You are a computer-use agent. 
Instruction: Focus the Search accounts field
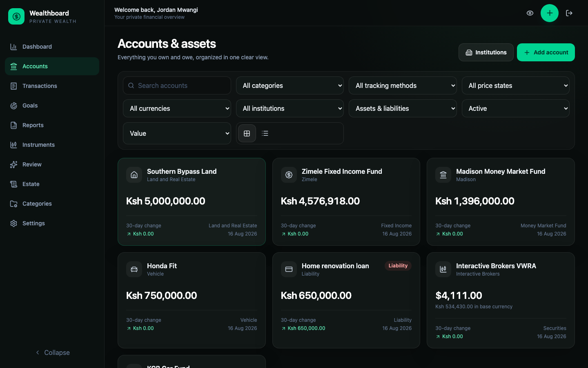(x=177, y=85)
